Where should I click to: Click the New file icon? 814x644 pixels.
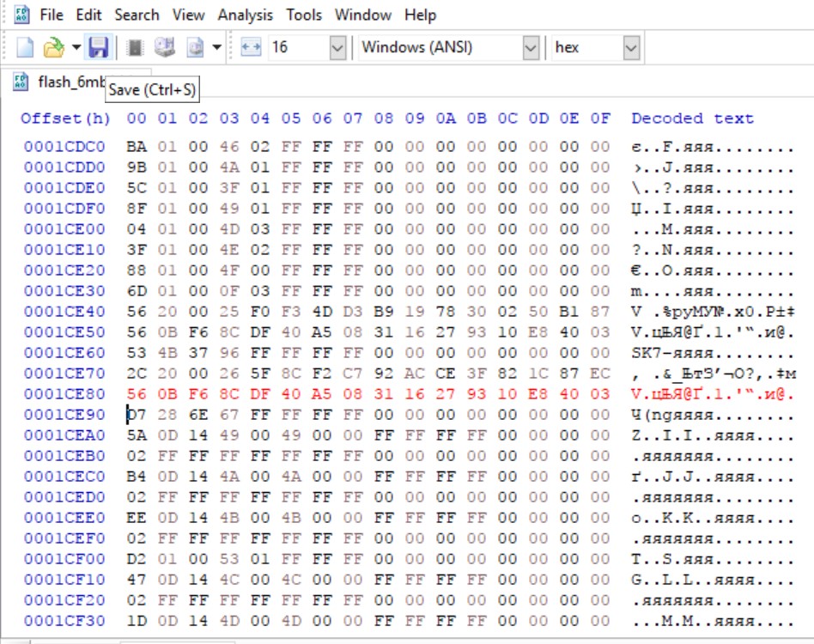coord(25,47)
